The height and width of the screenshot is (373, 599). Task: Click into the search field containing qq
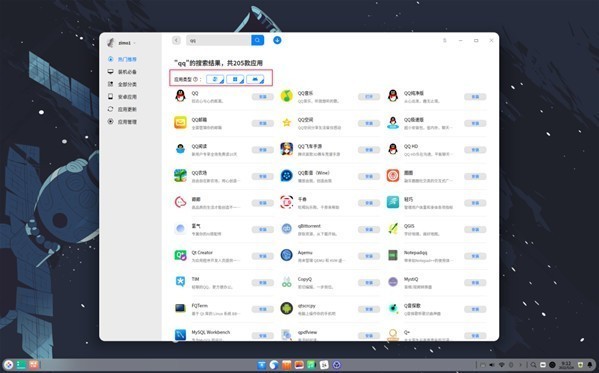219,40
